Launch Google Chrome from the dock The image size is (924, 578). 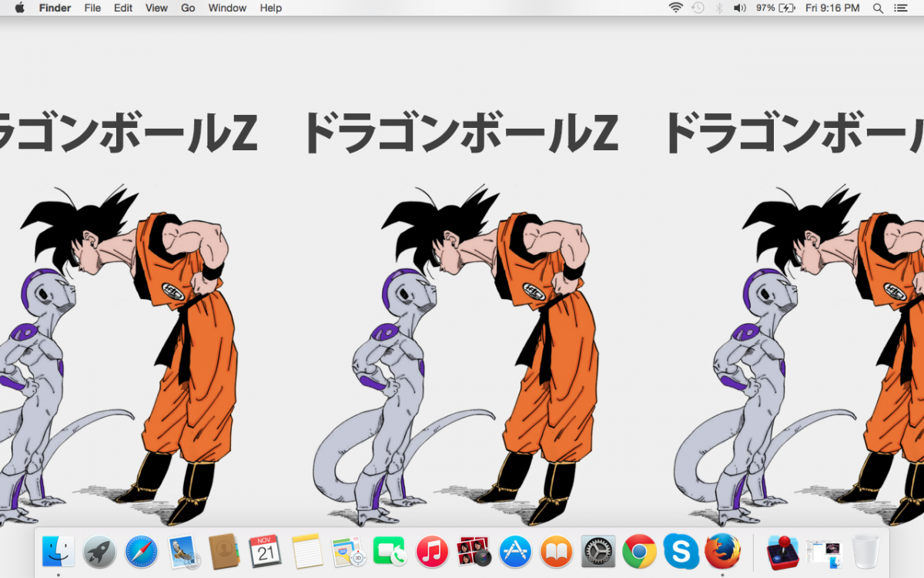[x=639, y=552]
